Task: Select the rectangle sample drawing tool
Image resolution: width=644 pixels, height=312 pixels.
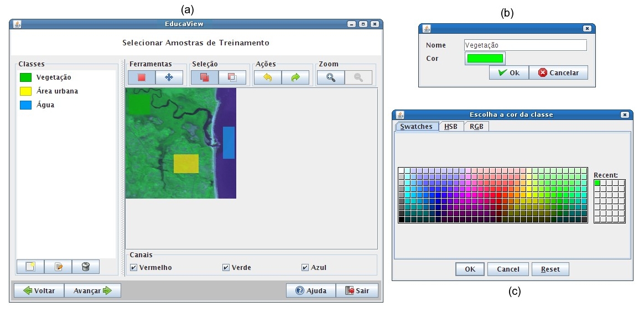Action: 142,77
